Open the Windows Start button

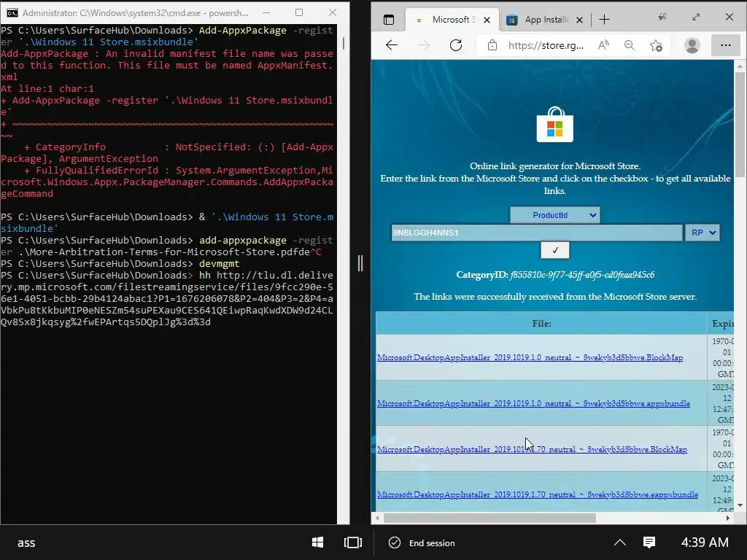tap(318, 542)
